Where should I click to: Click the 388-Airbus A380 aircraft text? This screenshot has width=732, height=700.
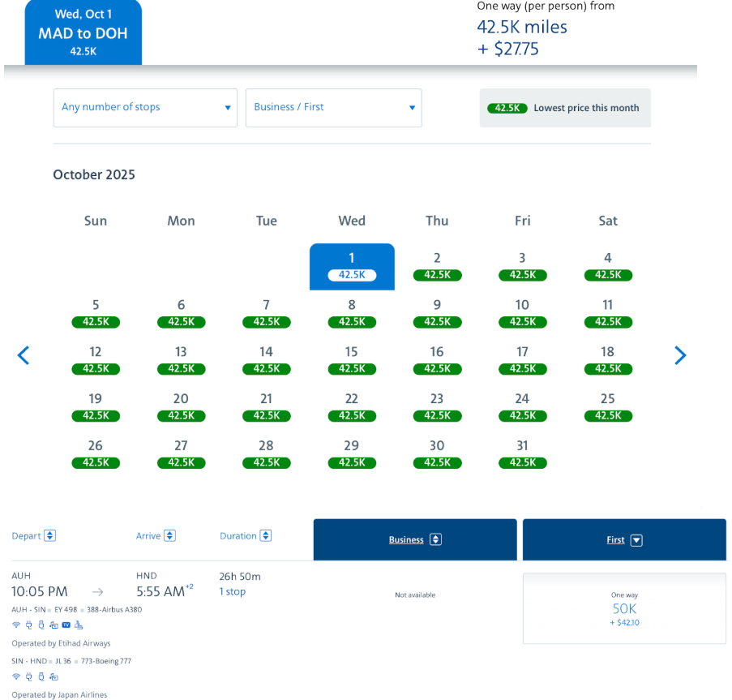click(x=114, y=609)
